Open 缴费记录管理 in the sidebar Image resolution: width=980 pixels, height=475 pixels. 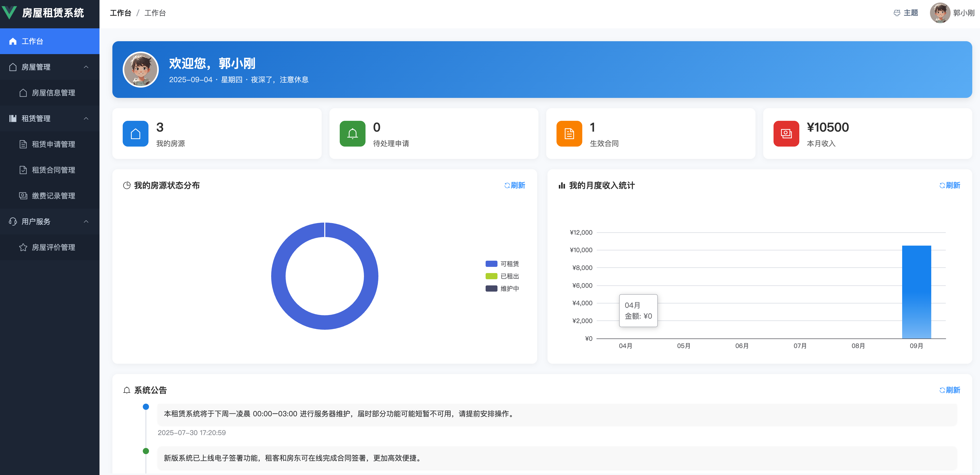click(x=53, y=196)
